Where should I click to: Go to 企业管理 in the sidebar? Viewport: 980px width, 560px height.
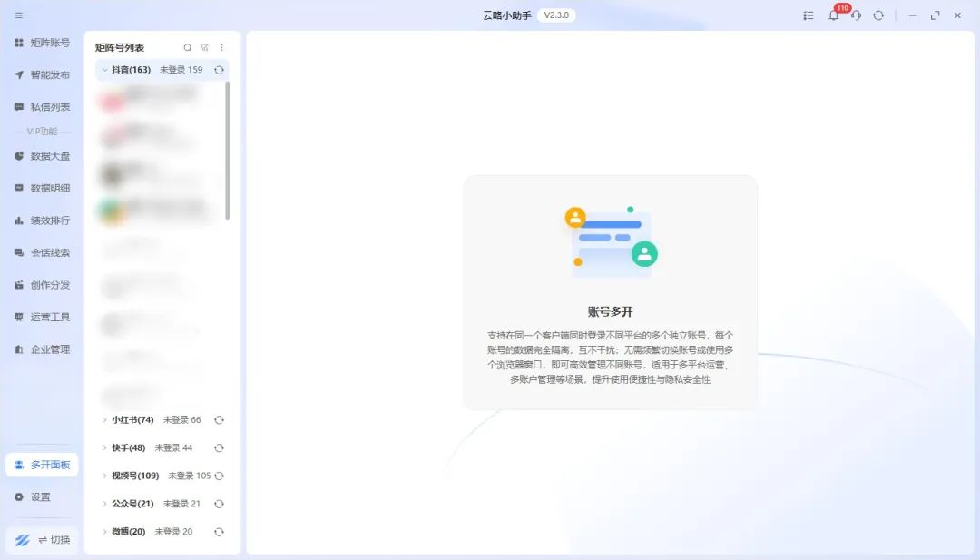coord(42,349)
